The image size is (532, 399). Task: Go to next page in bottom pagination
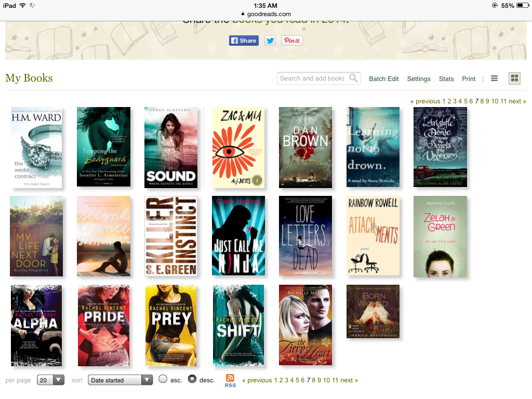click(349, 380)
